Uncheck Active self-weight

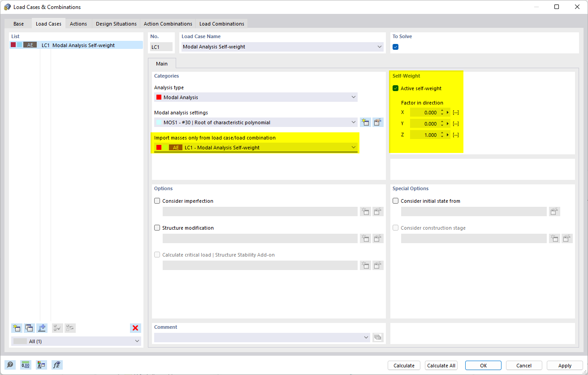tap(395, 88)
